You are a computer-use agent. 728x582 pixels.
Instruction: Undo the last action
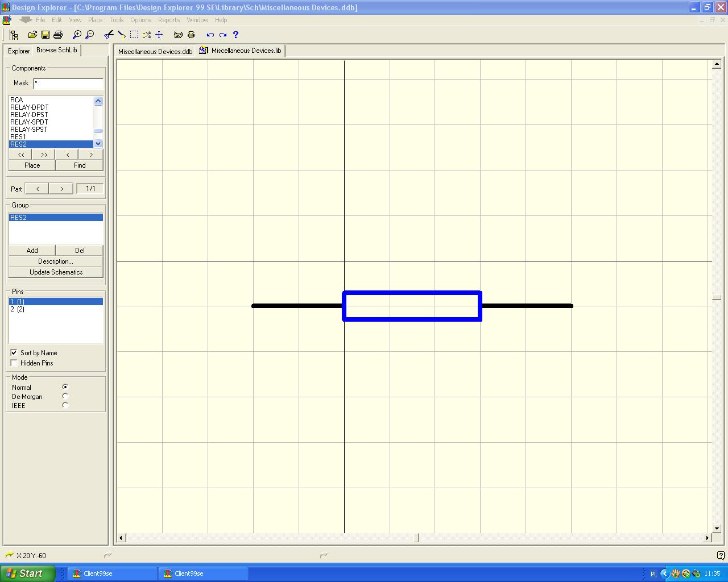click(210, 35)
